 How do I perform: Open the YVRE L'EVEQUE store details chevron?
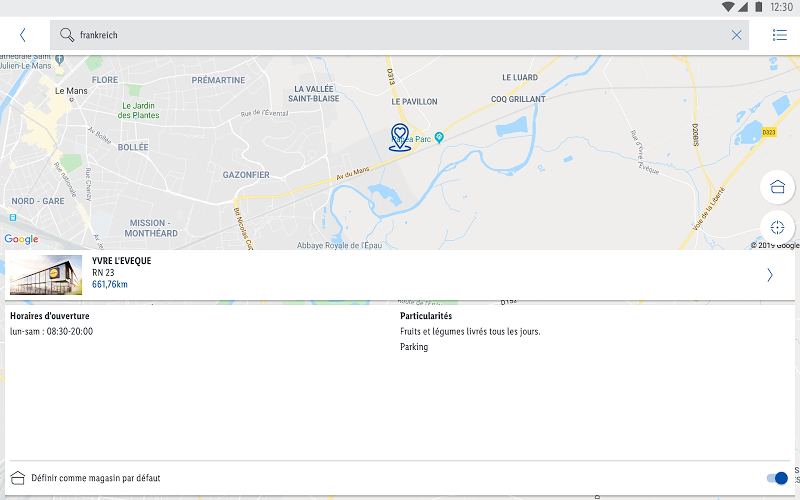click(770, 275)
